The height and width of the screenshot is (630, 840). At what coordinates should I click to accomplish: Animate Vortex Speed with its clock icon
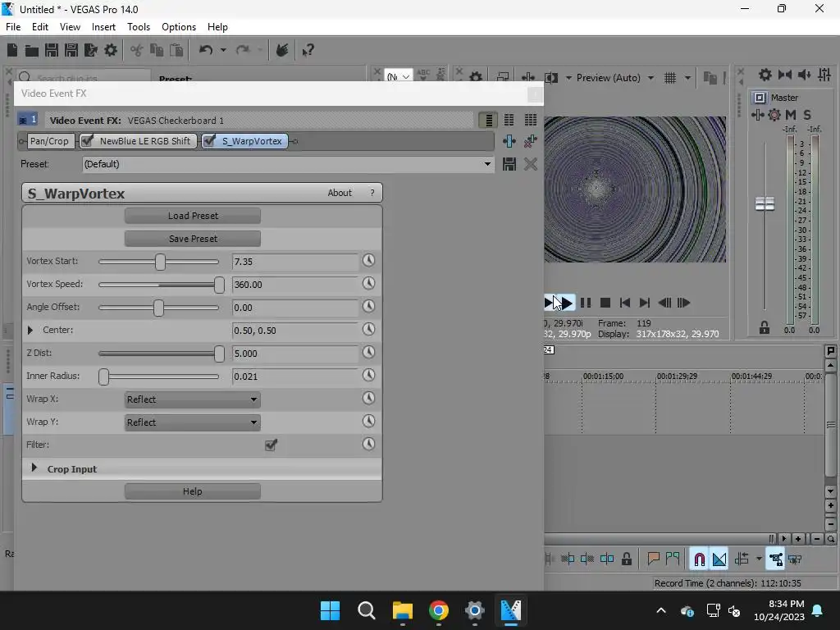tap(368, 283)
